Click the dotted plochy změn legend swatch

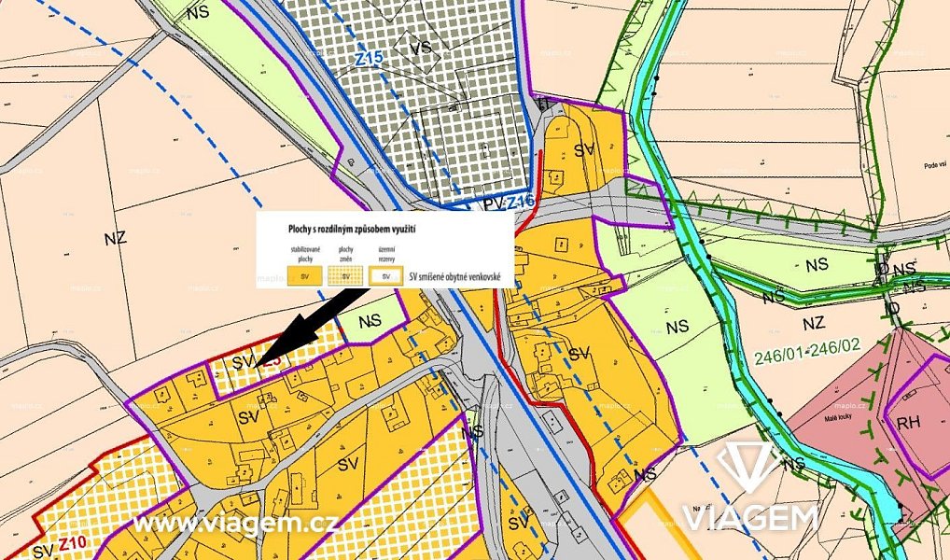point(345,275)
